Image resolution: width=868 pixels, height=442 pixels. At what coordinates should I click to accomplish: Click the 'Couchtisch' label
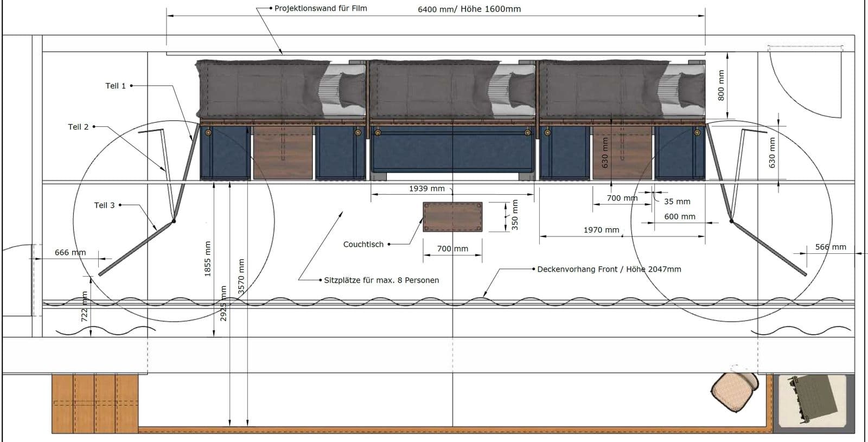pyautogui.click(x=363, y=245)
